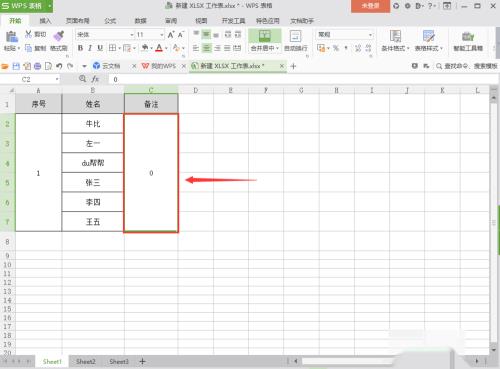The width and height of the screenshot is (500, 369).
Task: Click the orange login button in title bar
Action: click(x=370, y=6)
